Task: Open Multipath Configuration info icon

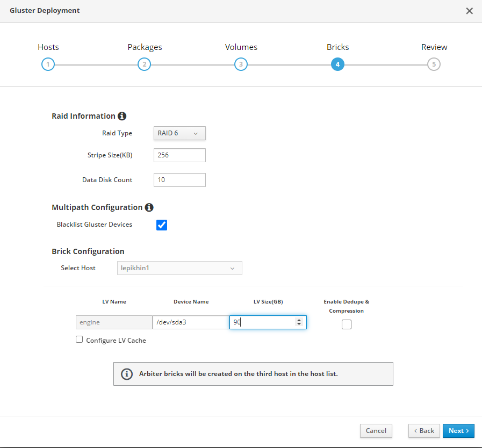Action: tap(149, 207)
